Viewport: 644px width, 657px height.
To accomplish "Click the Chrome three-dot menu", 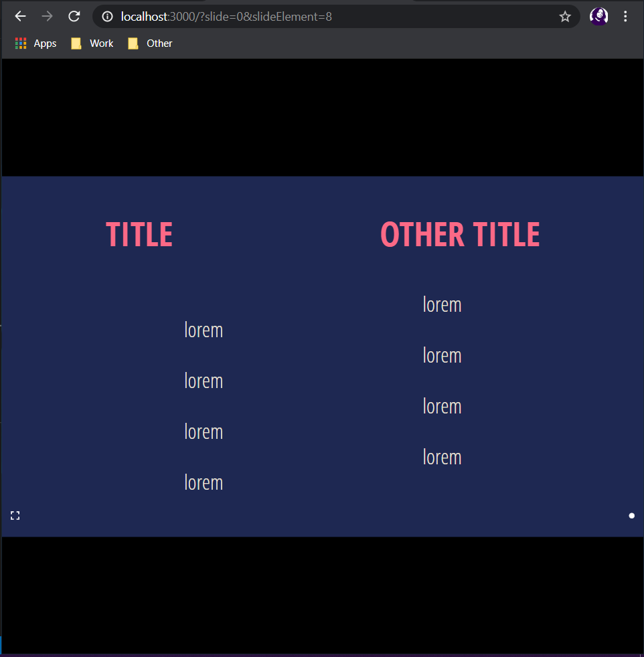I will (x=625, y=16).
